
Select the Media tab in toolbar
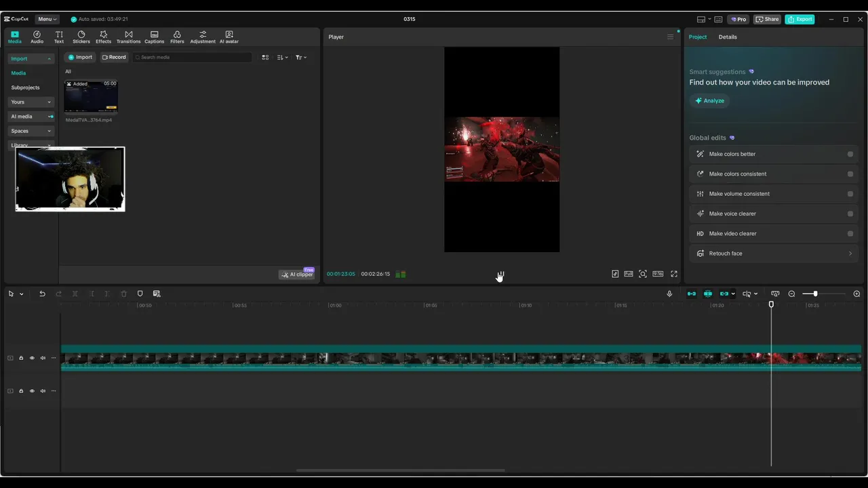point(15,37)
